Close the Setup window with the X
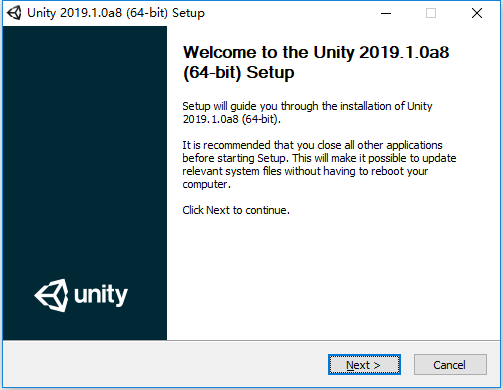 pos(477,13)
